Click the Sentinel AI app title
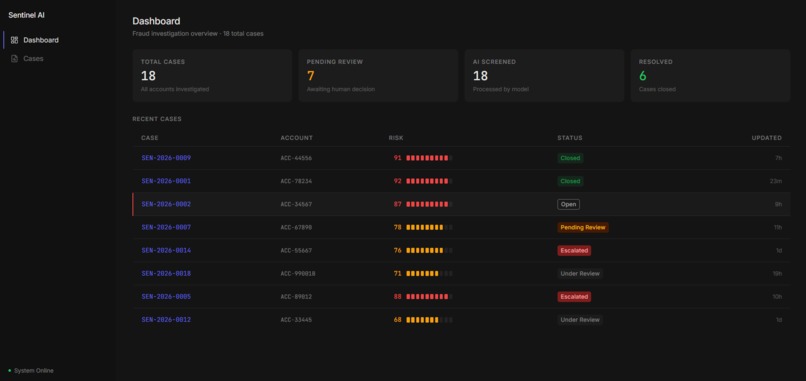The height and width of the screenshot is (381, 806). [26, 15]
